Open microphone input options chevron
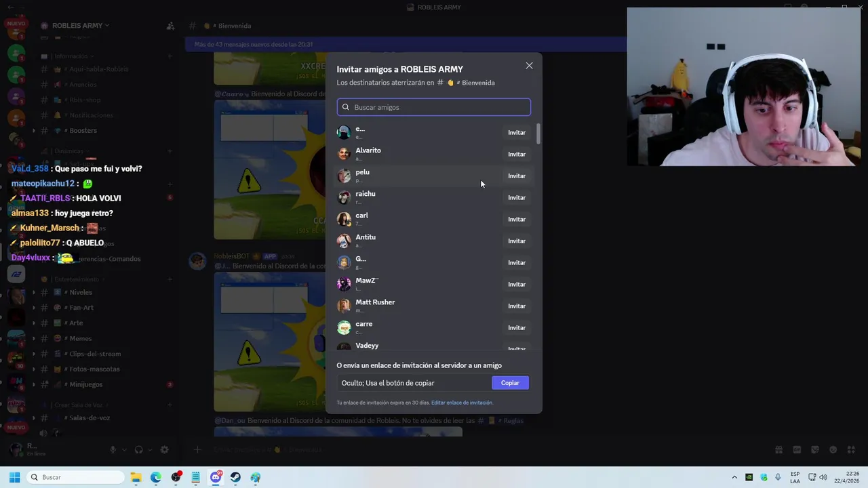 [124, 449]
